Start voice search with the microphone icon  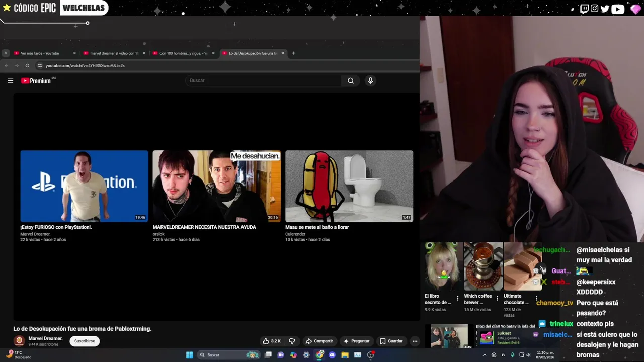point(370,80)
